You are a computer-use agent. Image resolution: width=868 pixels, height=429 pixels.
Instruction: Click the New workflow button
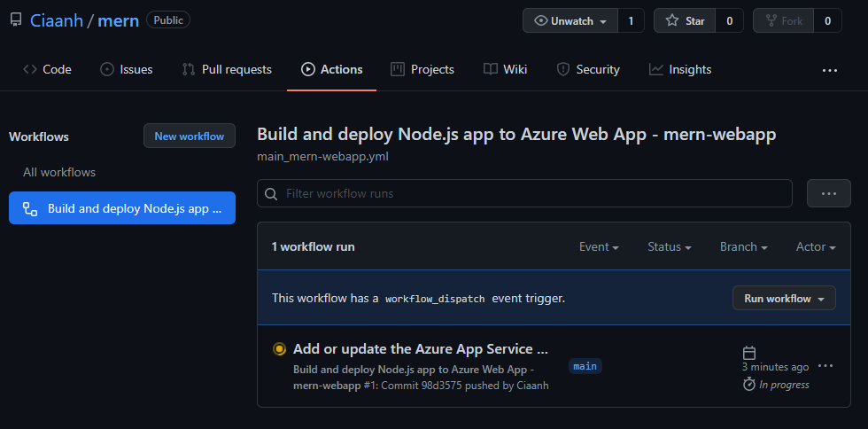[x=190, y=136]
